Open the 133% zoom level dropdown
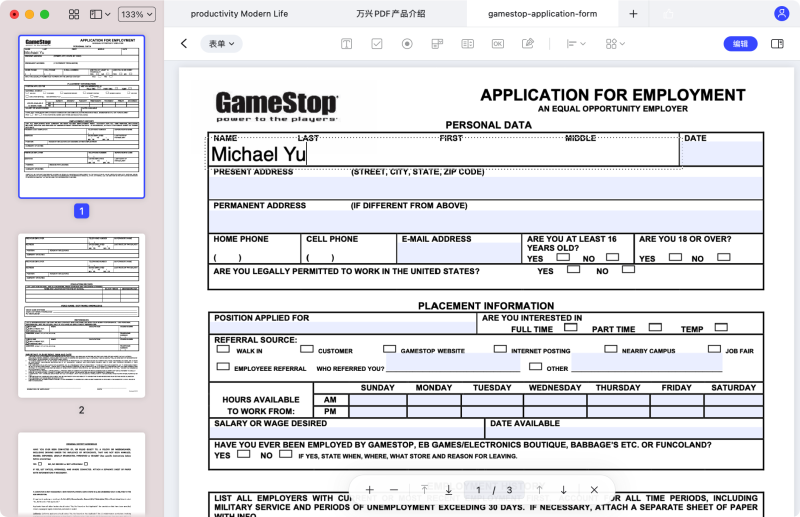 pos(136,15)
